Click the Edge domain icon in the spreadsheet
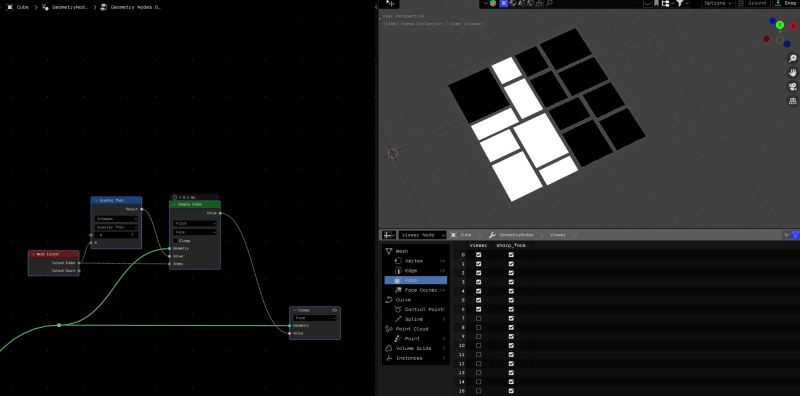 pos(398,270)
